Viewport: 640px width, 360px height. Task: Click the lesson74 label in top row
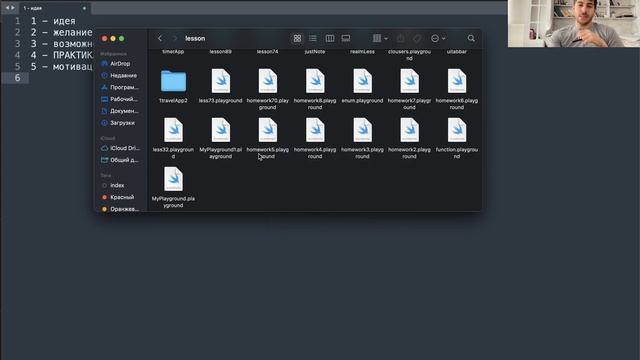(x=268, y=52)
